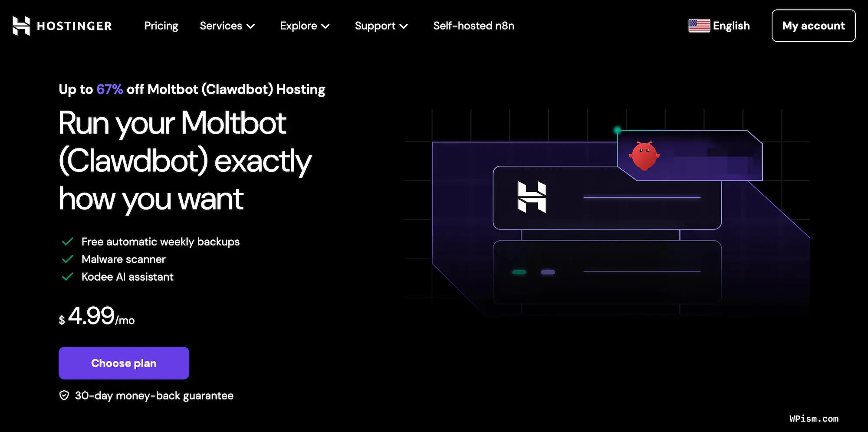Click the Choose plan button
868x432 pixels.
[124, 363]
